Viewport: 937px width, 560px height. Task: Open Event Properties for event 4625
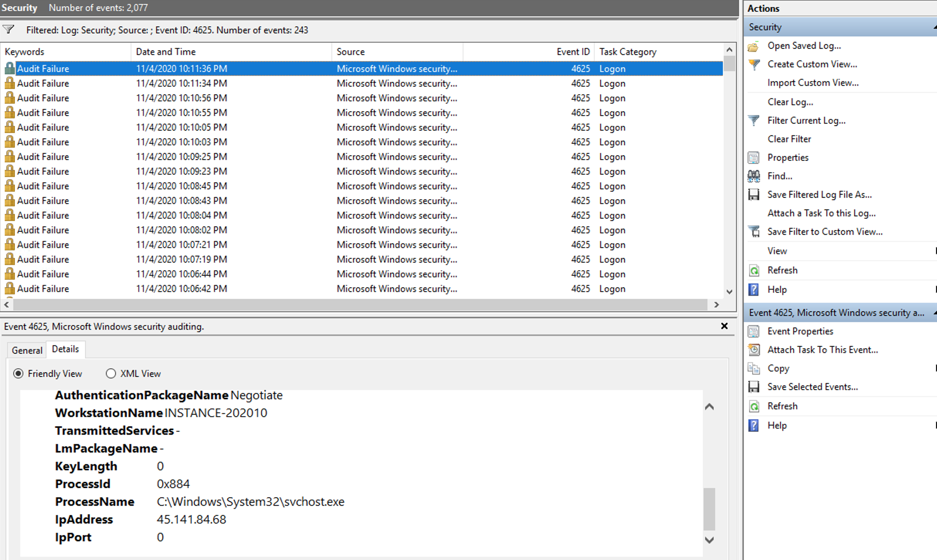click(800, 331)
